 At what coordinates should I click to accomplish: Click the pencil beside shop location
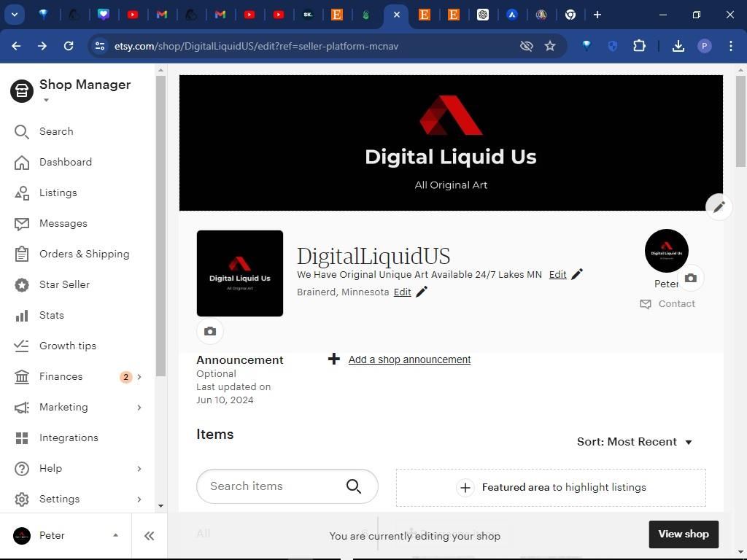[422, 292]
